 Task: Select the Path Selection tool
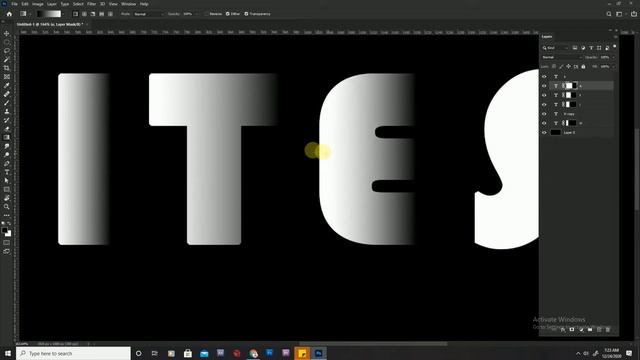click(x=7, y=181)
